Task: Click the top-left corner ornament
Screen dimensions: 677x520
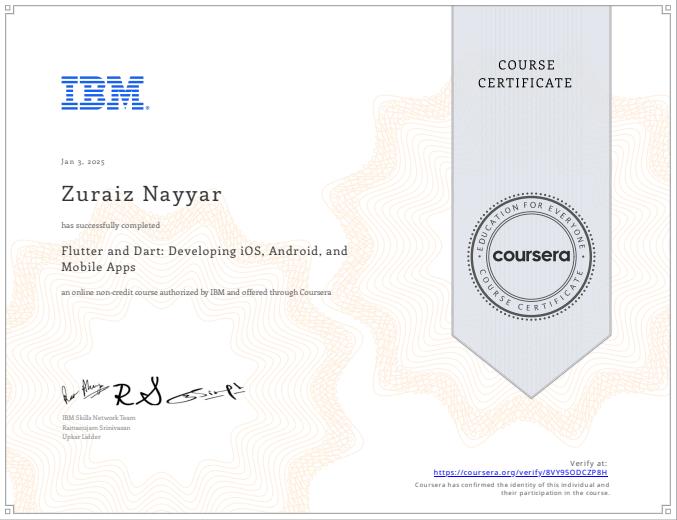Action: click(8, 8)
